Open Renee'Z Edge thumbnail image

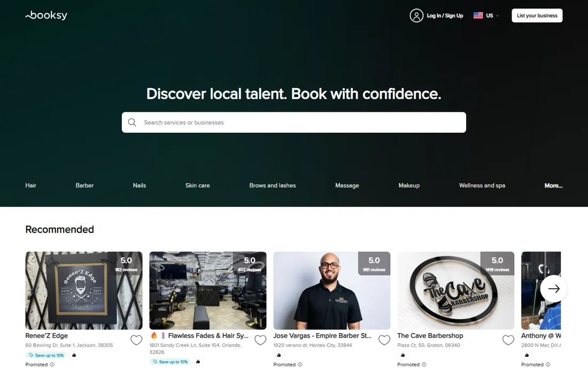click(x=83, y=290)
